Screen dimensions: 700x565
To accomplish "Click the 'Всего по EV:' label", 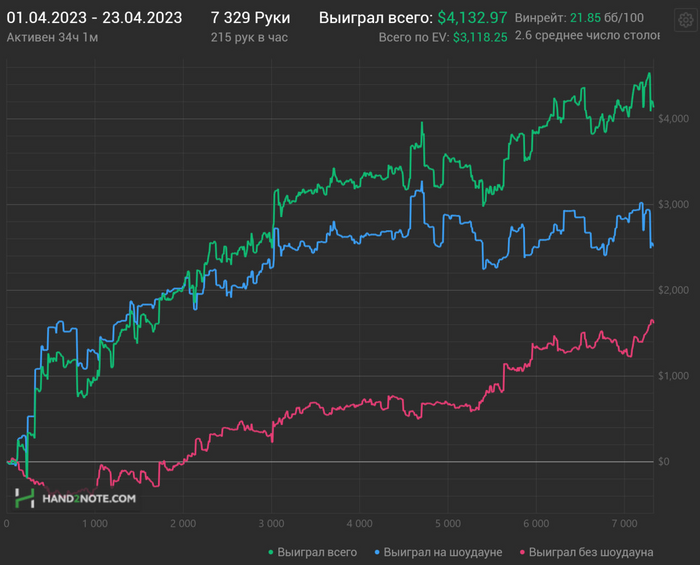I will click(x=414, y=37).
